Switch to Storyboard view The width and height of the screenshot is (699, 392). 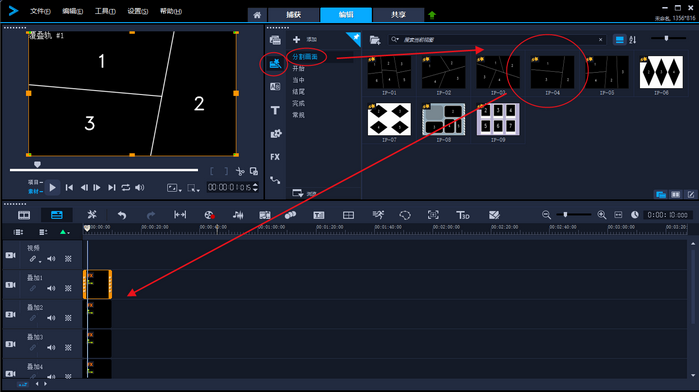coord(24,215)
